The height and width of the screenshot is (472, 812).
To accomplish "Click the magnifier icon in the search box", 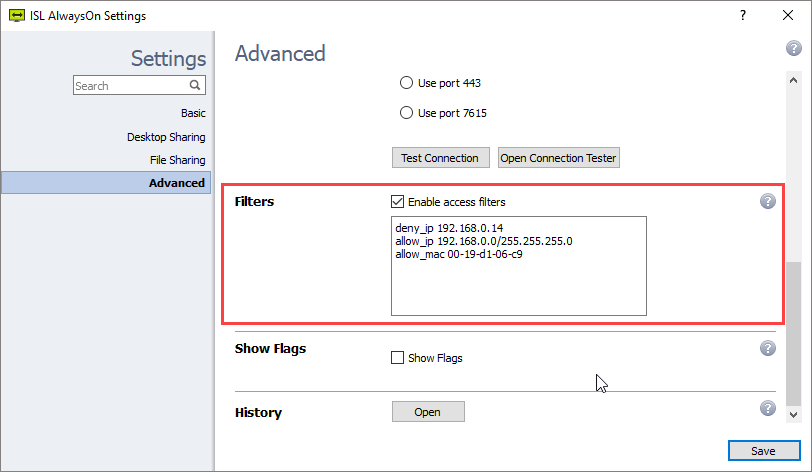I will point(196,86).
